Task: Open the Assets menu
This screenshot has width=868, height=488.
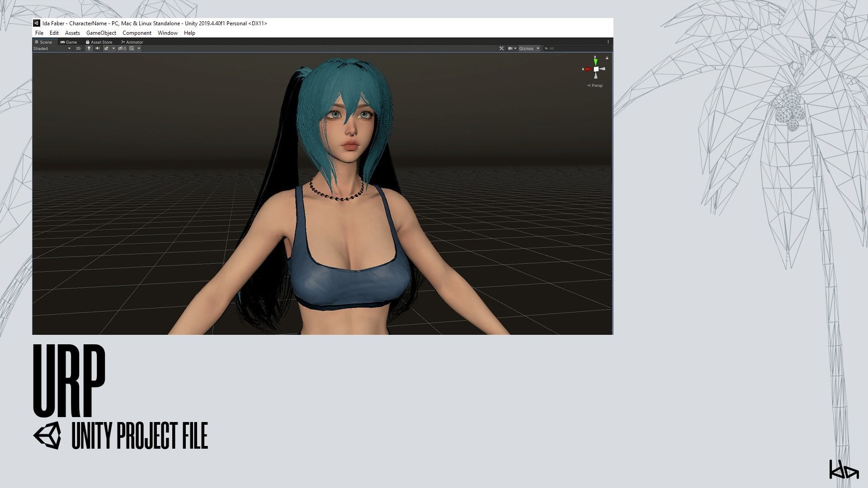Action: (x=72, y=33)
